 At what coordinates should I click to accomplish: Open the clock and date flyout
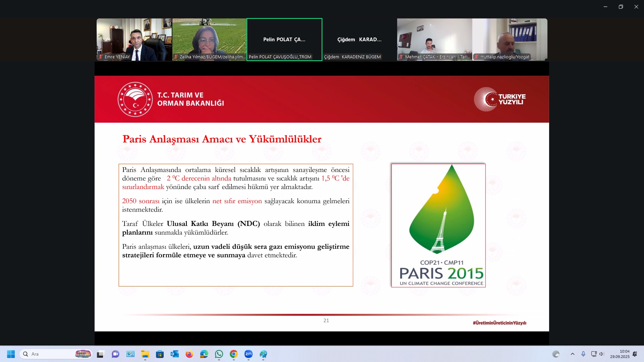coord(620,354)
